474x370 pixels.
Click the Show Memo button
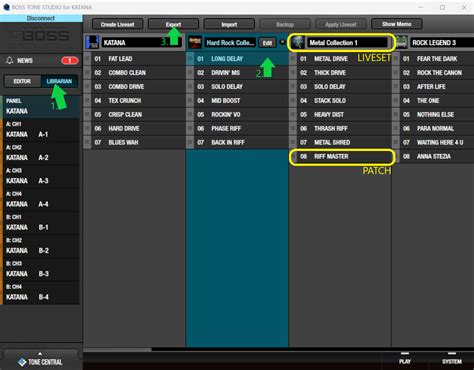click(397, 24)
